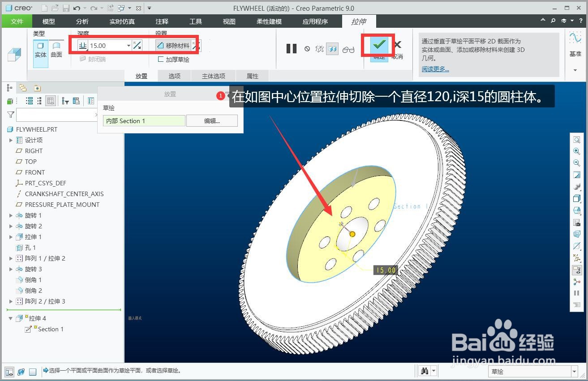Collapse the ribbon with the up arrow
The height and width of the screenshot is (381, 588).
[x=543, y=21]
